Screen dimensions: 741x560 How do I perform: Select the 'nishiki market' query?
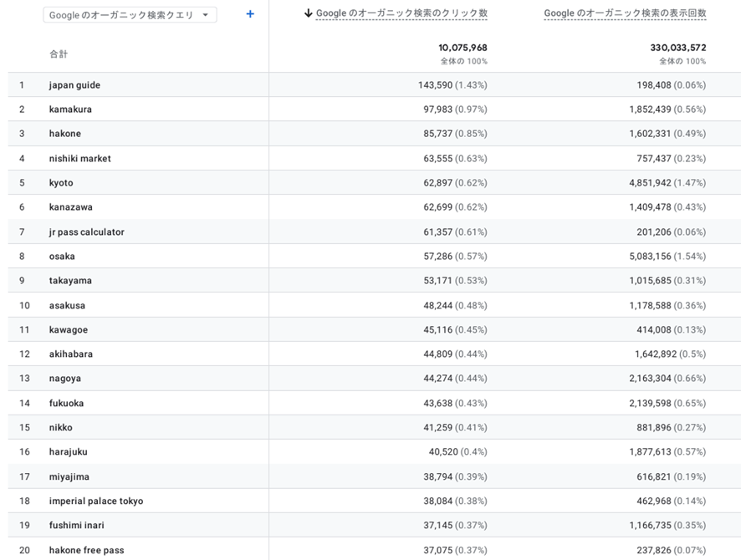79,159
